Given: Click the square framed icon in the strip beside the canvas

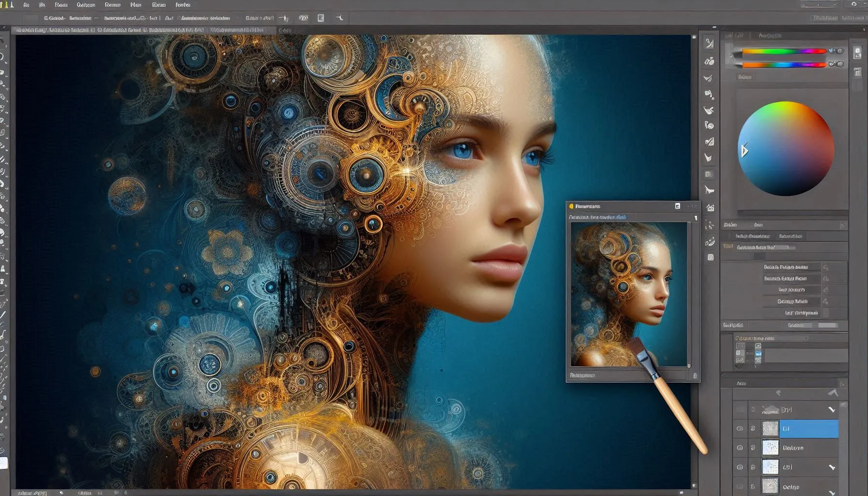Looking at the screenshot, I should point(709,174).
